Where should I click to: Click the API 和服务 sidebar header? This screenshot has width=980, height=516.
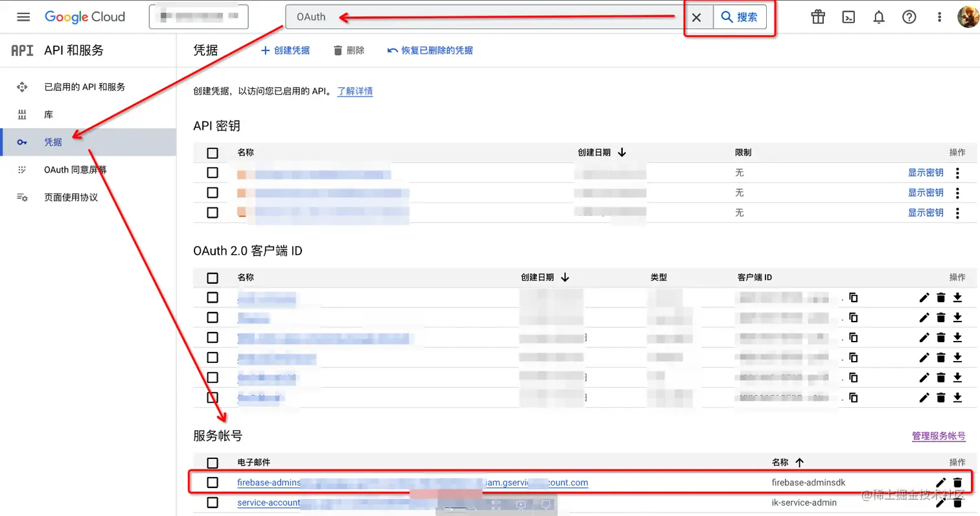pos(73,50)
